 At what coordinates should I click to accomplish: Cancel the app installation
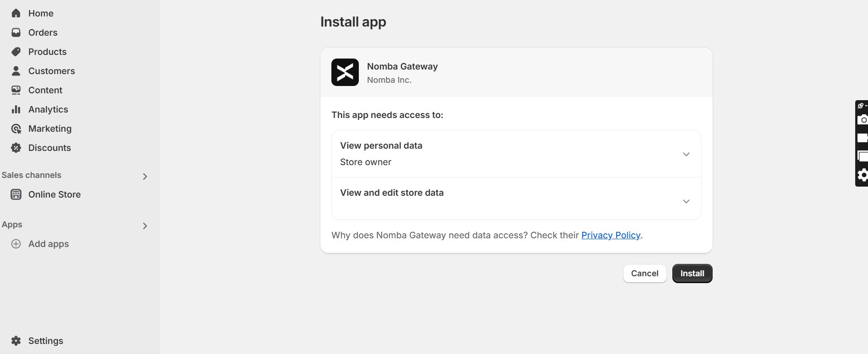point(645,274)
